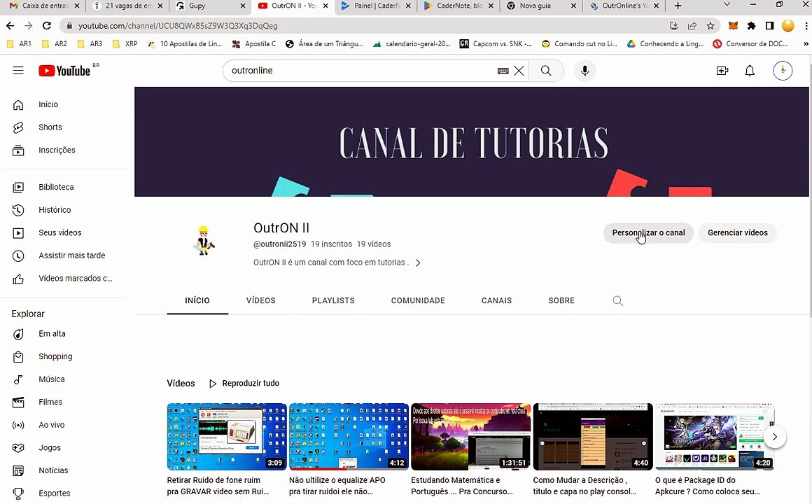Switch to the Gupy browser tab
The width and height of the screenshot is (812, 504).
[210, 6]
